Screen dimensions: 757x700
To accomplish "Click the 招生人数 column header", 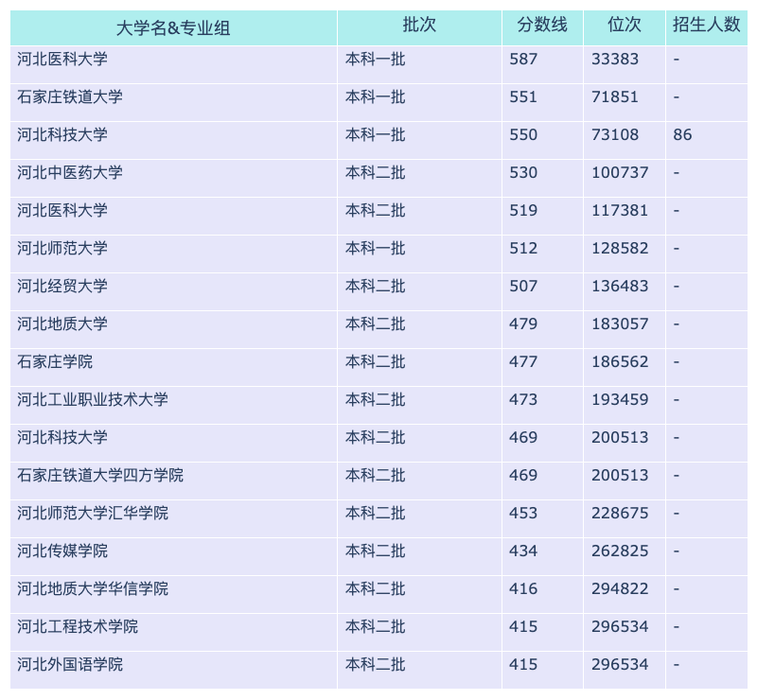I will click(x=706, y=28).
